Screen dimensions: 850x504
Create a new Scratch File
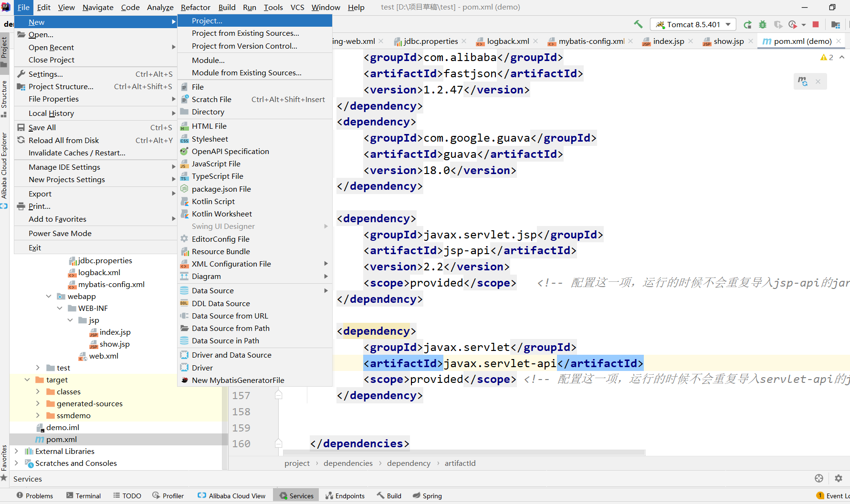pos(255,99)
